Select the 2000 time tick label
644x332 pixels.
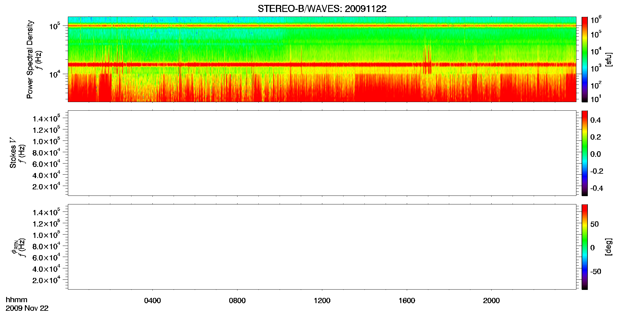coord(491,301)
